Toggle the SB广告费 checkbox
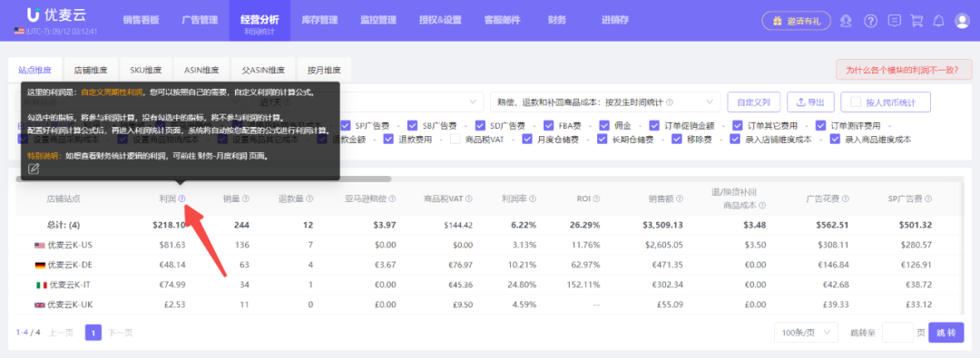The width and height of the screenshot is (980, 358). click(412, 125)
